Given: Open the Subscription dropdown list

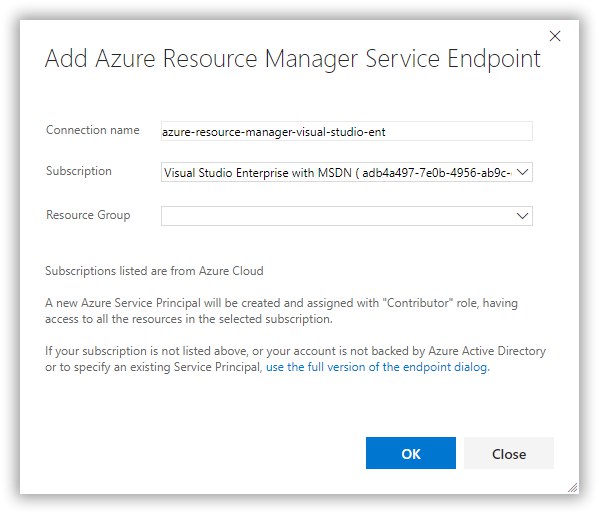Looking at the screenshot, I should point(346,172).
